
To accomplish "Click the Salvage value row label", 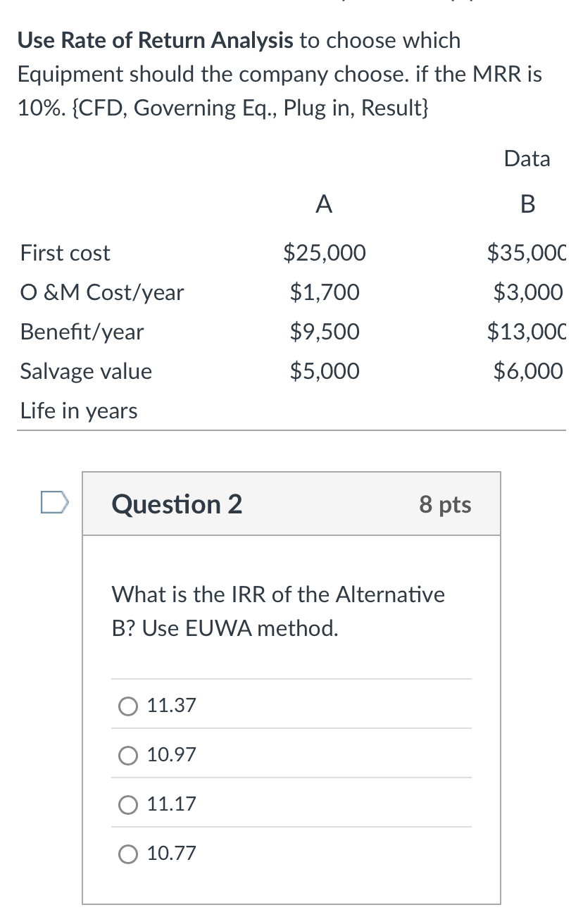I will tap(85, 371).
